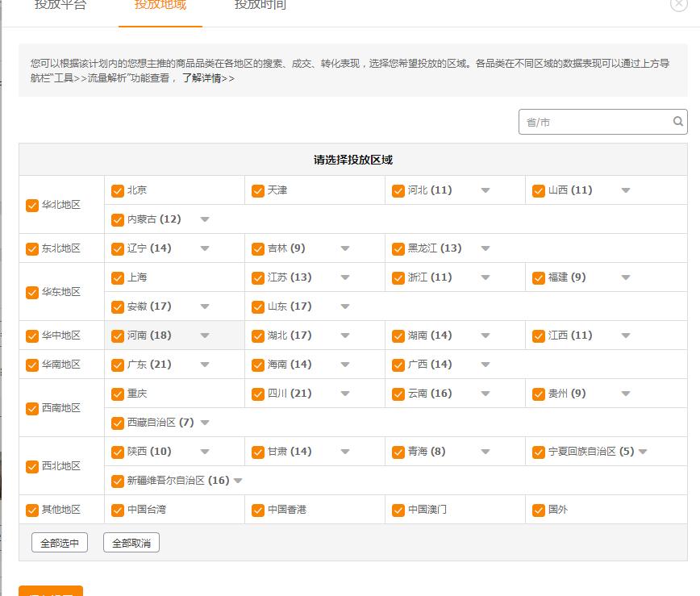Click the 省/市 search input field
Screen dimensions: 700x596
pos(597,122)
